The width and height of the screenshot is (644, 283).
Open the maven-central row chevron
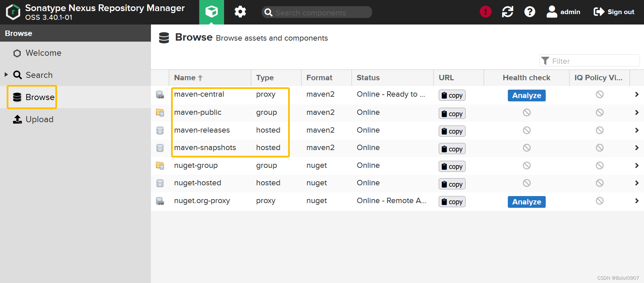pyautogui.click(x=637, y=95)
